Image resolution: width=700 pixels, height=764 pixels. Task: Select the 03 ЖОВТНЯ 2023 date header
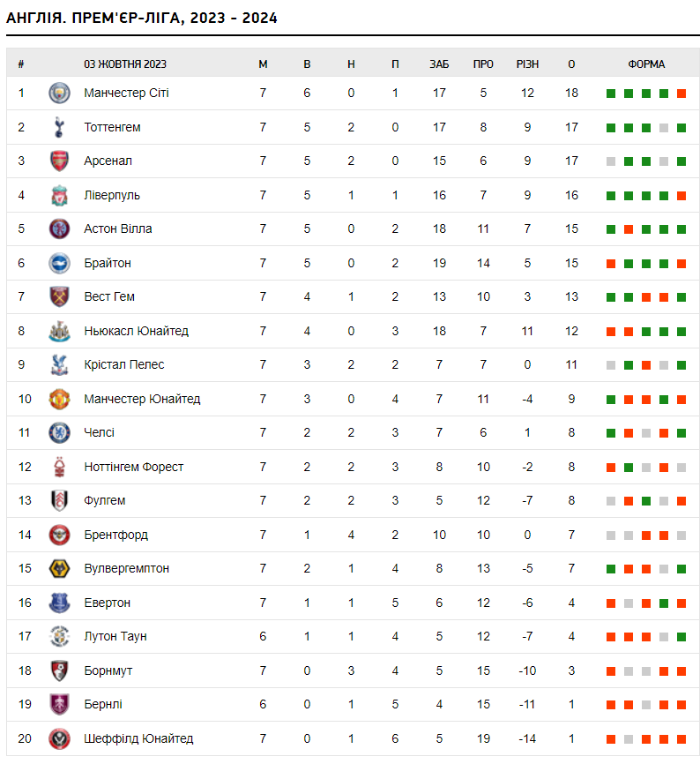click(125, 64)
